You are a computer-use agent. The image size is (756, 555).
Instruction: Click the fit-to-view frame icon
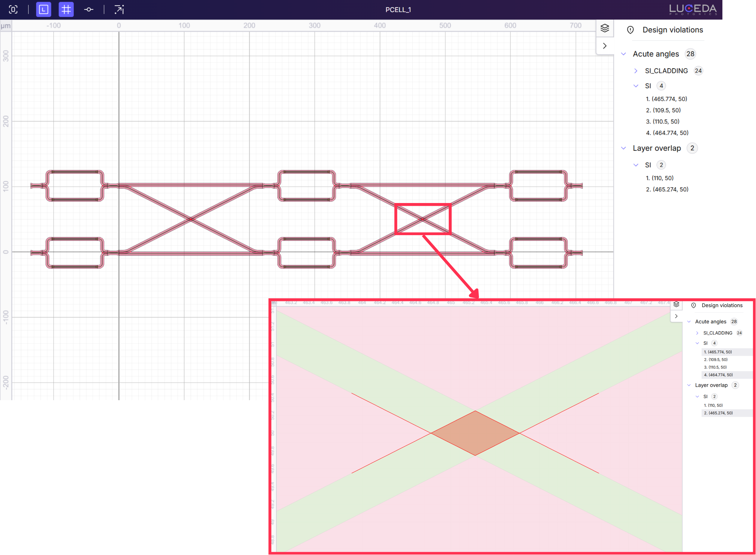click(x=13, y=9)
